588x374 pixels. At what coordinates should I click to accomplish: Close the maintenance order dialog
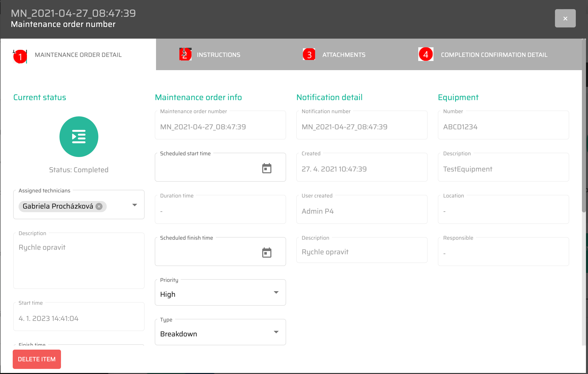[565, 18]
